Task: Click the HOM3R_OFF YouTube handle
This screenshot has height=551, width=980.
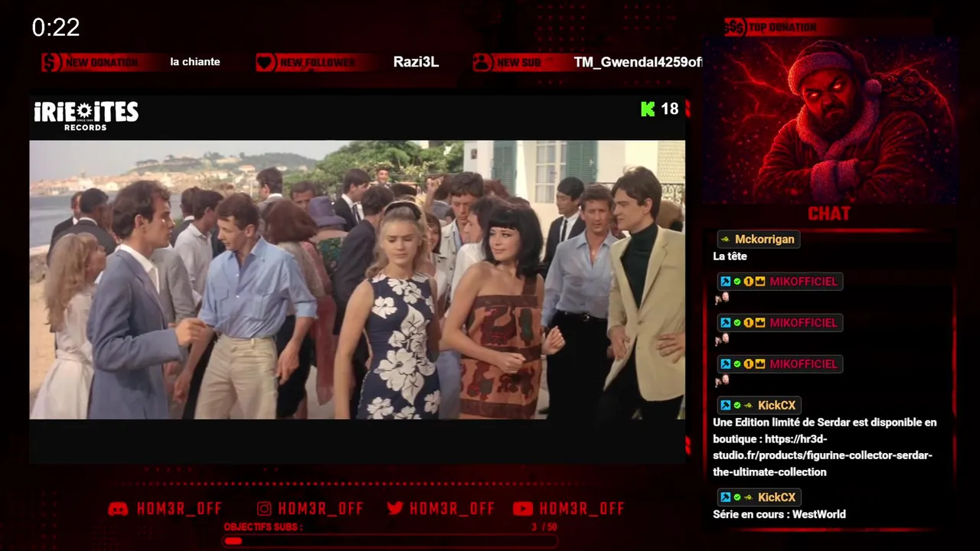Action: [582, 509]
